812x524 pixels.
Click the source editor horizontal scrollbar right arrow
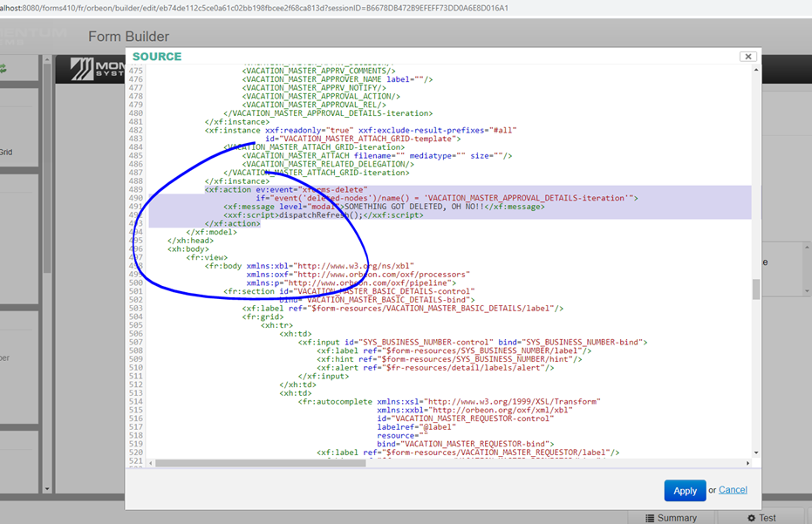pyautogui.click(x=747, y=463)
